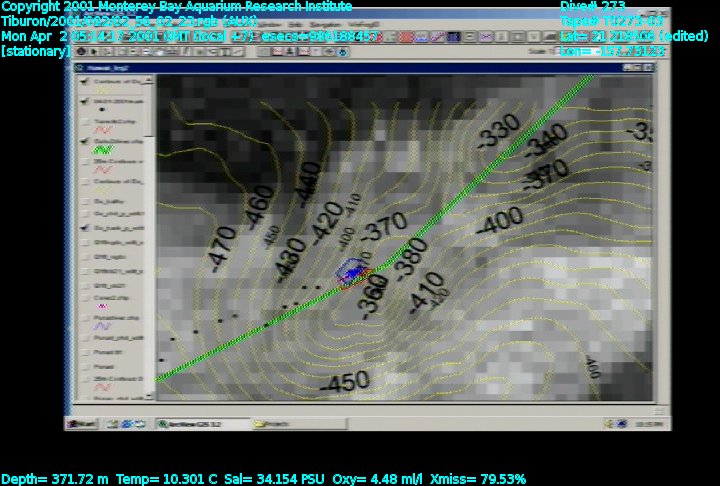Uncheck the top Contours layer checkbox
This screenshot has width=720, height=486.
pos(84,82)
